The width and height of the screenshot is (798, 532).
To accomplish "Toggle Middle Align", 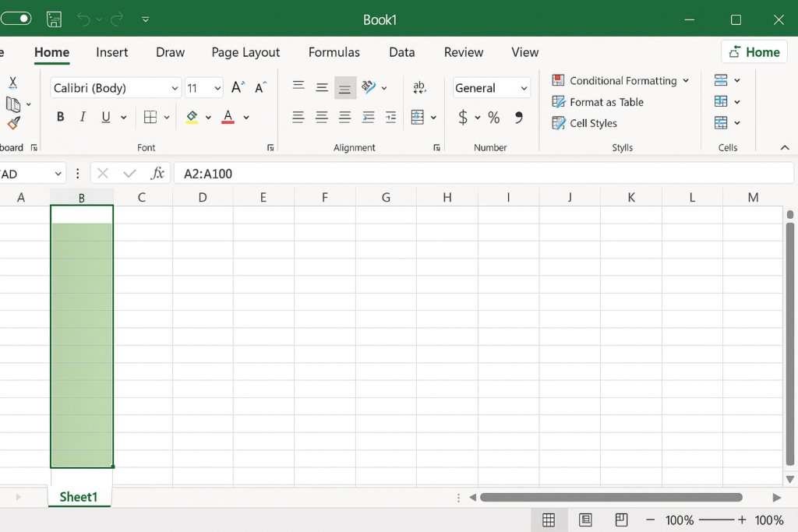I will click(322, 87).
